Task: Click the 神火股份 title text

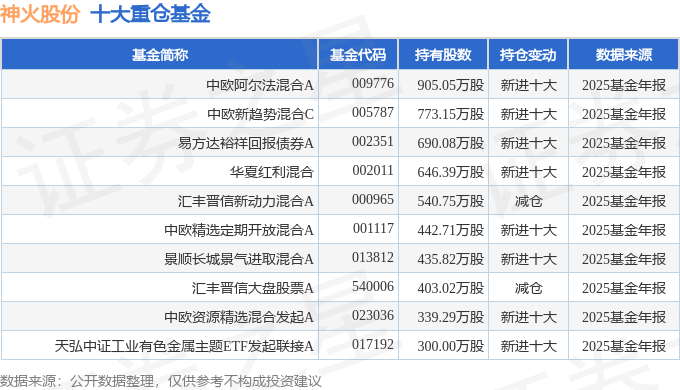Action: (x=40, y=13)
